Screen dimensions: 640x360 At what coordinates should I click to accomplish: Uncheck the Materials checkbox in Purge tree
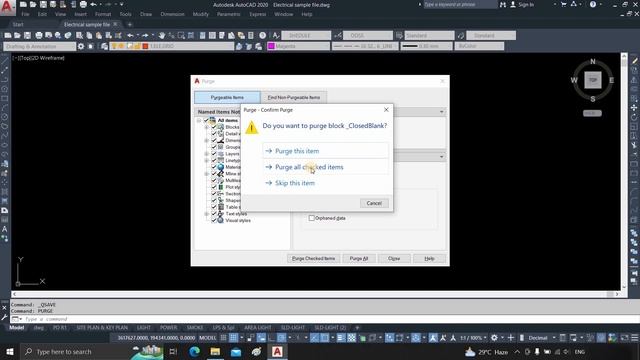pos(213,167)
